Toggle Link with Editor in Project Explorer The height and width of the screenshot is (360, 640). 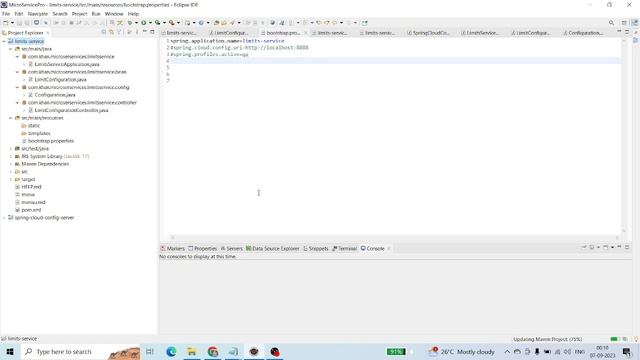(111, 32)
